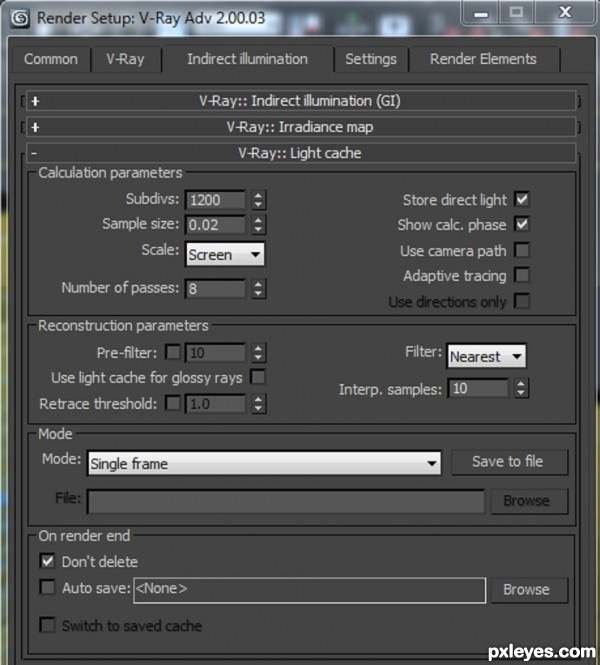The height and width of the screenshot is (665, 600).
Task: Click the Number of passes spinner
Action: click(258, 289)
